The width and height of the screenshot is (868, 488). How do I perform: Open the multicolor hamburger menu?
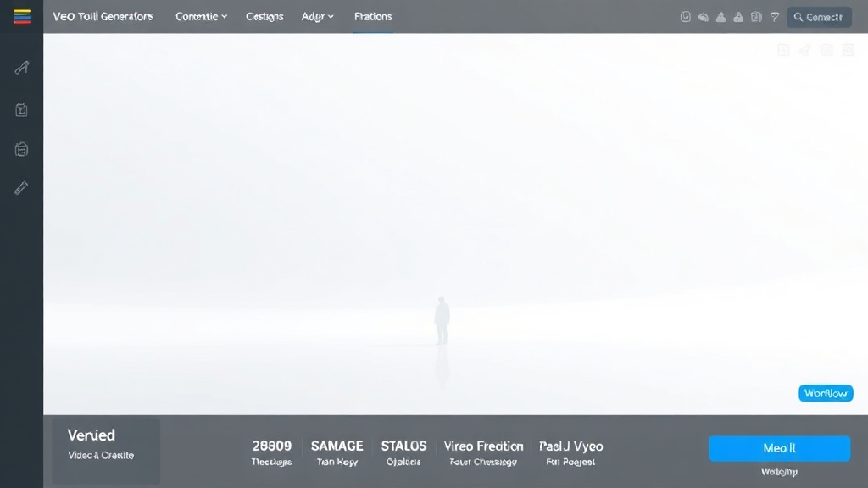point(22,17)
